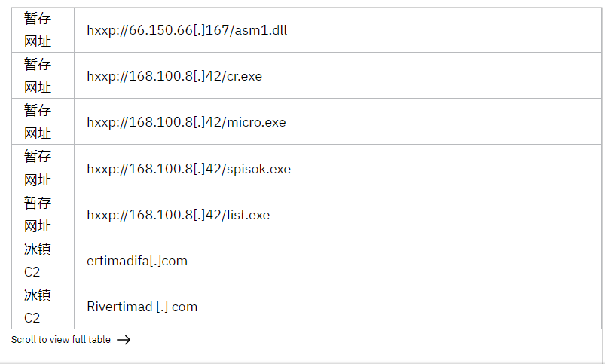Click the hxxp prefix in the micro.exe row

tap(102, 122)
